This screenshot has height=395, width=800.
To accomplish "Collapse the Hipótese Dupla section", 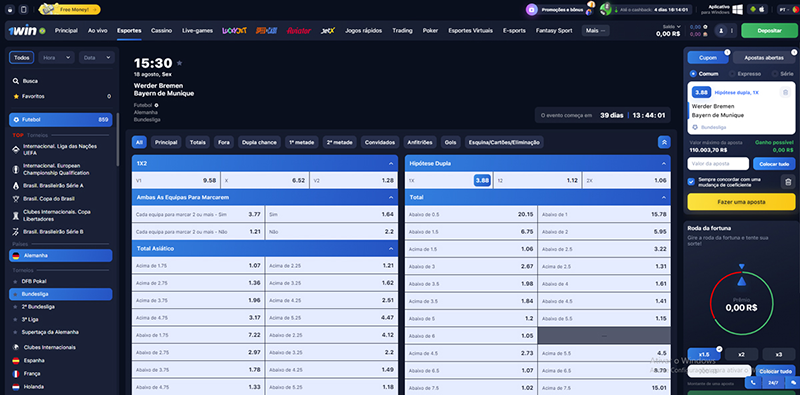I will click(664, 164).
